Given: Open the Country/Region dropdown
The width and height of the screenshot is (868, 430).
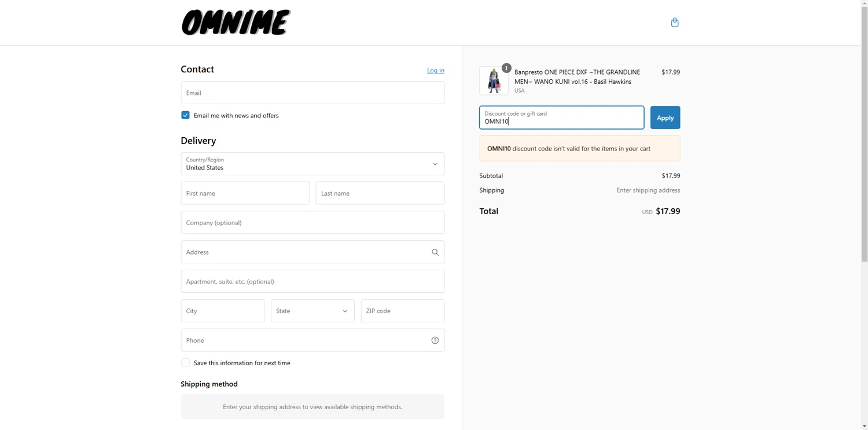Looking at the screenshot, I should click(x=312, y=164).
